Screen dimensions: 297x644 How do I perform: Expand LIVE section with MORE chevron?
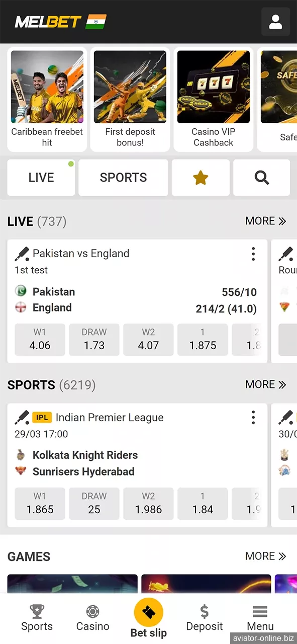tap(266, 221)
